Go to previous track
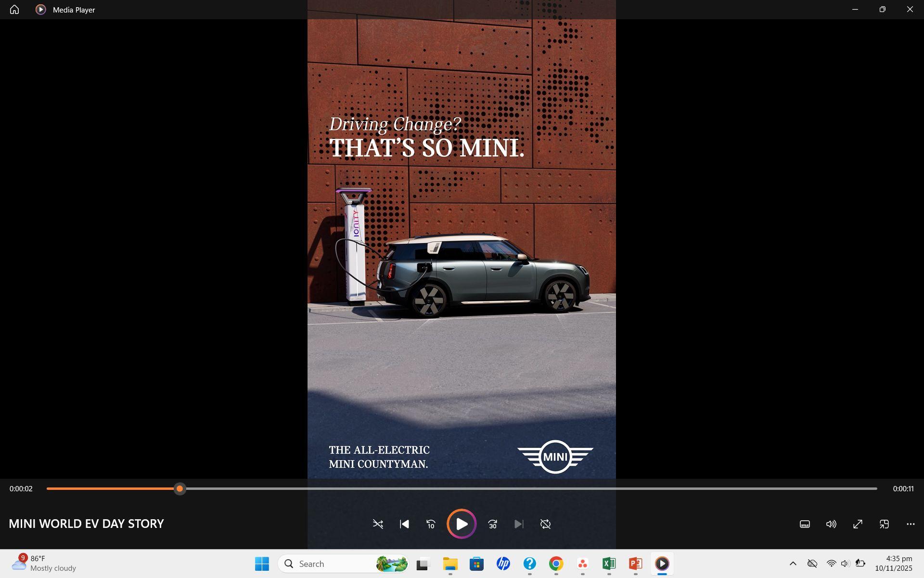This screenshot has width=924, height=578. pos(404,524)
